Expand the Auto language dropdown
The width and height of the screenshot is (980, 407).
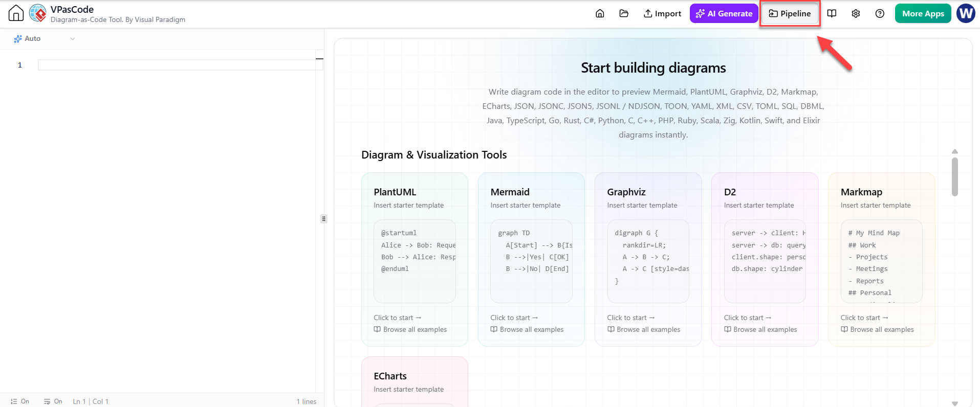pos(45,38)
